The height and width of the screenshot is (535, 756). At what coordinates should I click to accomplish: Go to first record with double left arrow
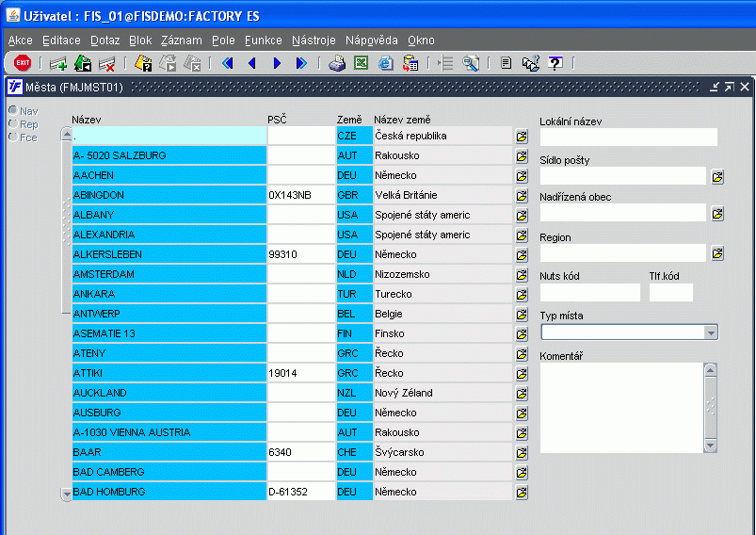(x=228, y=63)
